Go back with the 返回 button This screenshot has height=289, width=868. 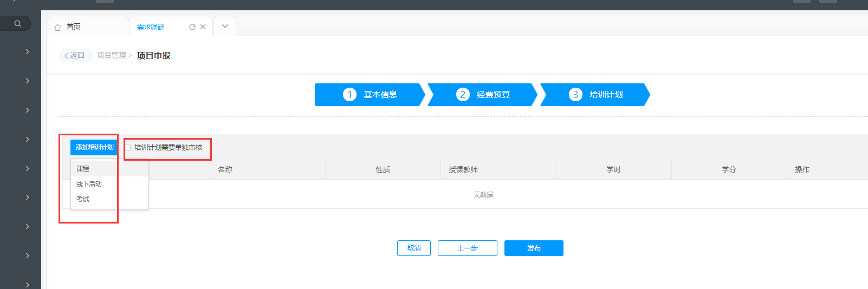[x=75, y=55]
